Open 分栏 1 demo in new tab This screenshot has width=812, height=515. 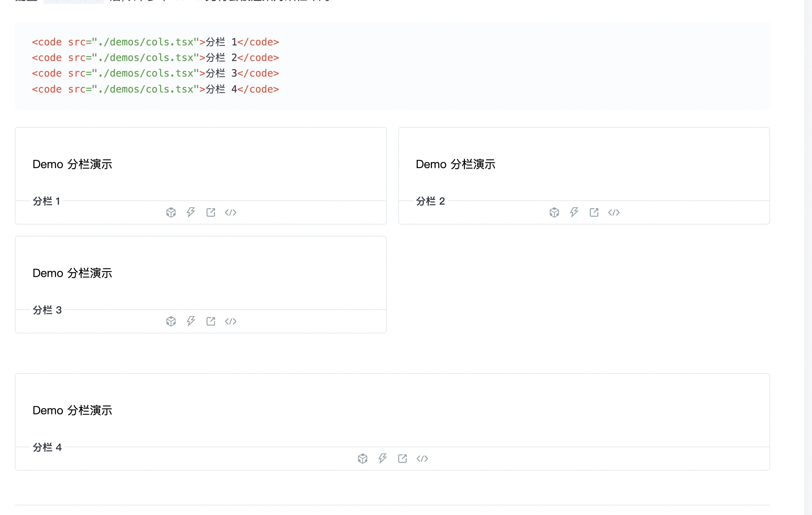211,212
